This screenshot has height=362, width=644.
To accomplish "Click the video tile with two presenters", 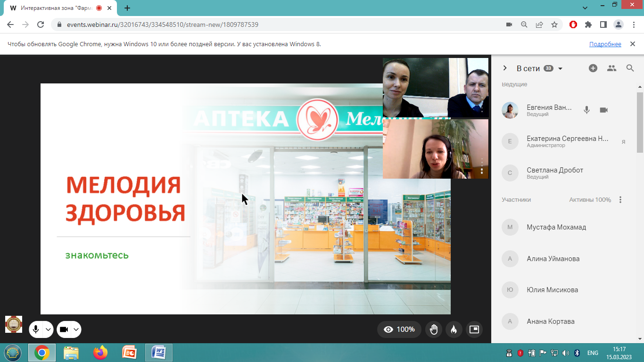I will point(436,88).
